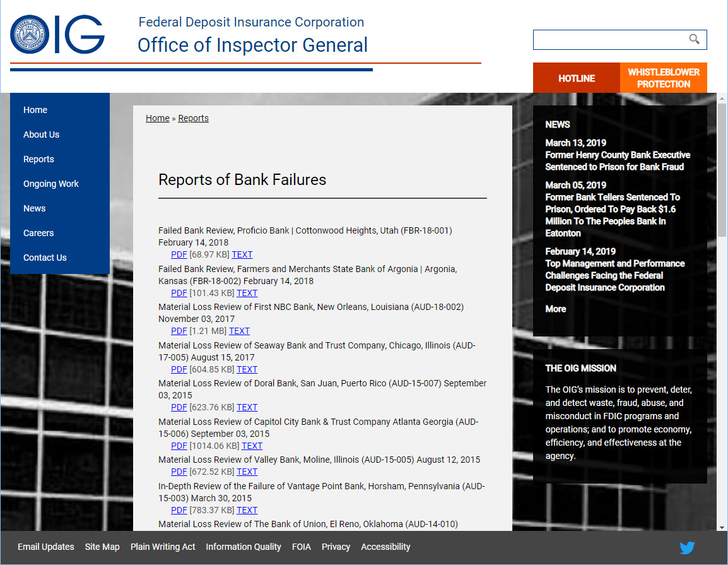The width and height of the screenshot is (728, 565).
Task: Open TEXT for First NBC Bank review
Action: pyautogui.click(x=239, y=331)
